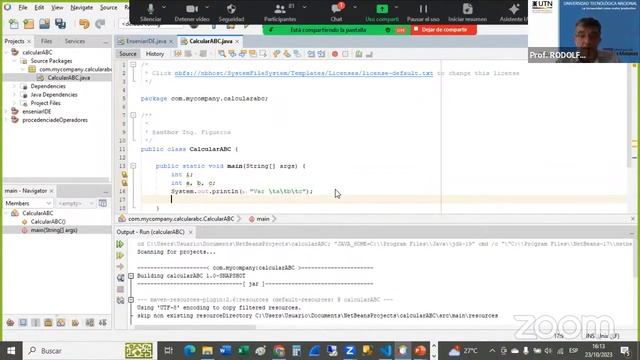This screenshot has width=640, height=360.
Task: Open Windows Start menu
Action: tap(11, 351)
